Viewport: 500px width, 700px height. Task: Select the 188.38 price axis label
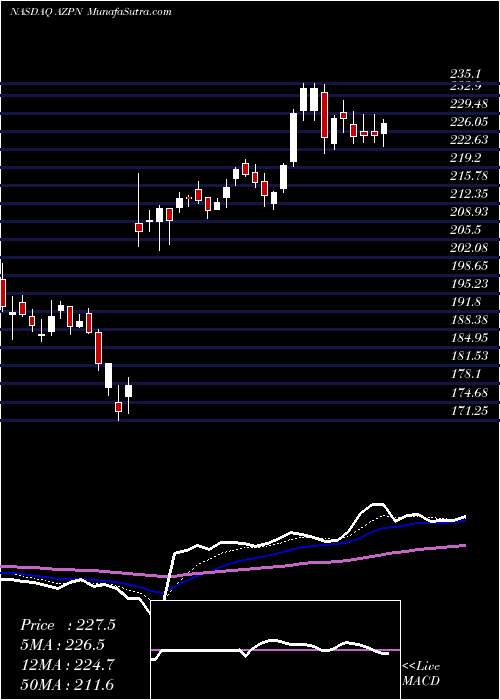pyautogui.click(x=468, y=320)
